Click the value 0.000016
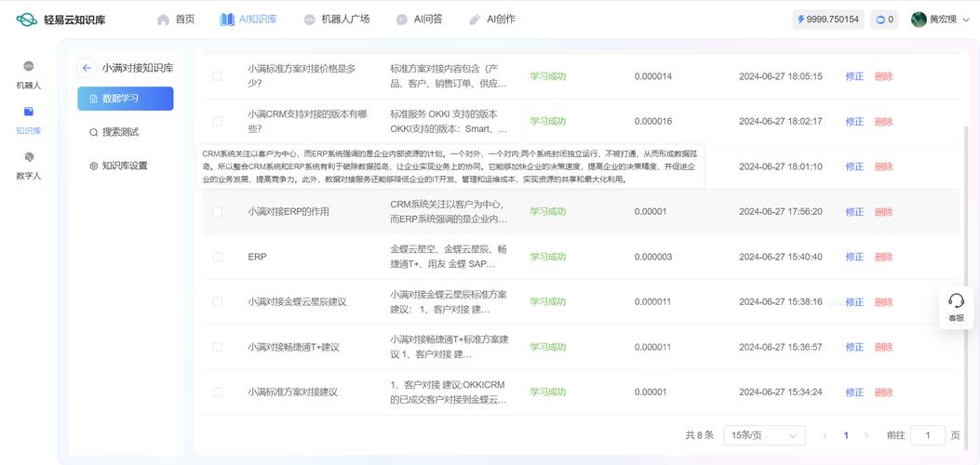The height and width of the screenshot is (465, 980). pos(653,121)
